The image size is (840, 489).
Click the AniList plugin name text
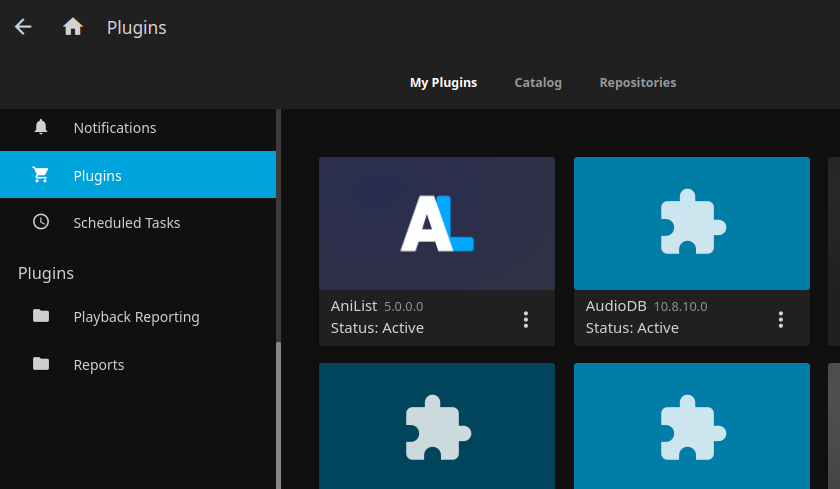click(x=354, y=306)
